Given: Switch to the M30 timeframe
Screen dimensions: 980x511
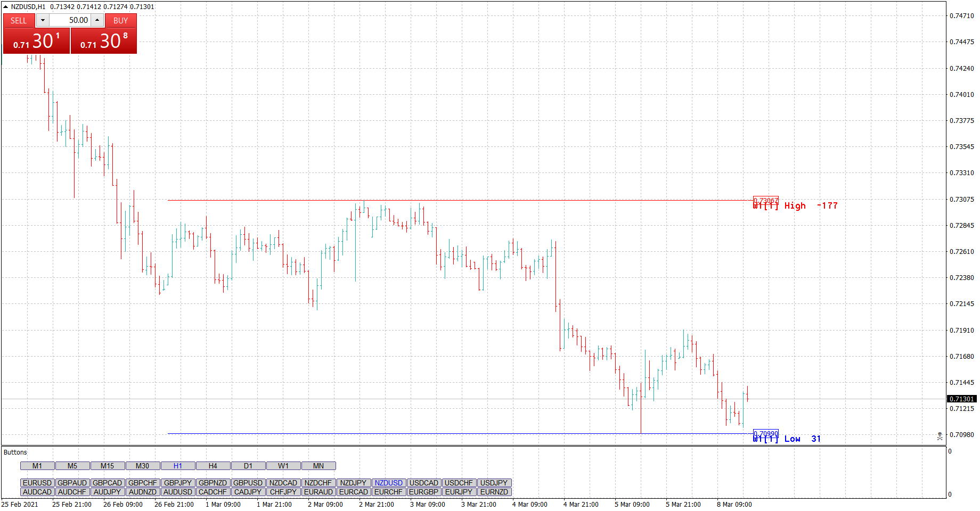Looking at the screenshot, I should click(x=143, y=466).
